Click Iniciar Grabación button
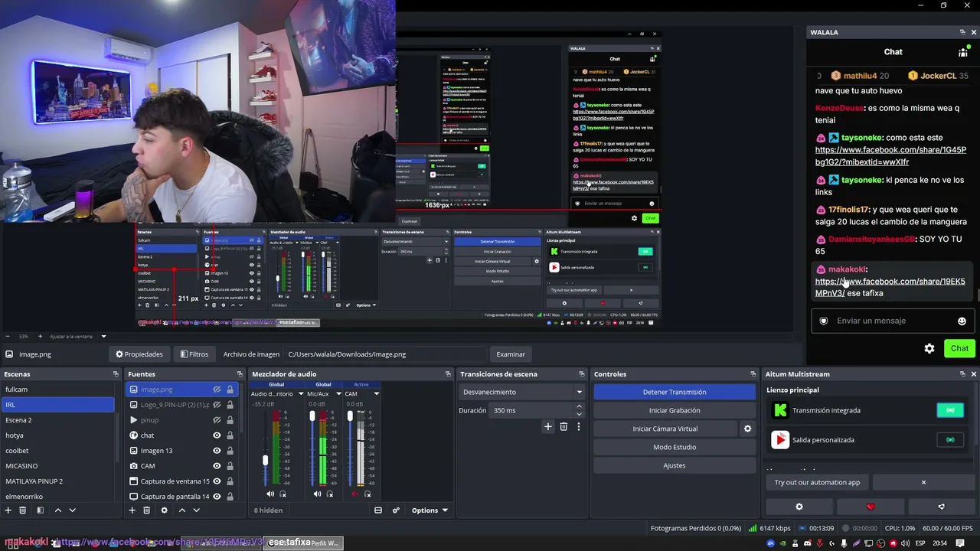Screen dimensions: 980x551 [x=675, y=410]
